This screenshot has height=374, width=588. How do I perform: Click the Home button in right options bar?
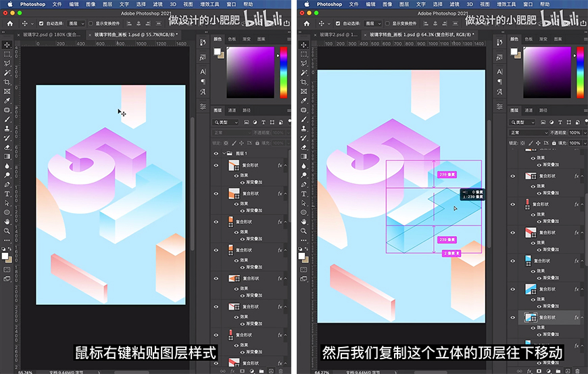click(307, 23)
